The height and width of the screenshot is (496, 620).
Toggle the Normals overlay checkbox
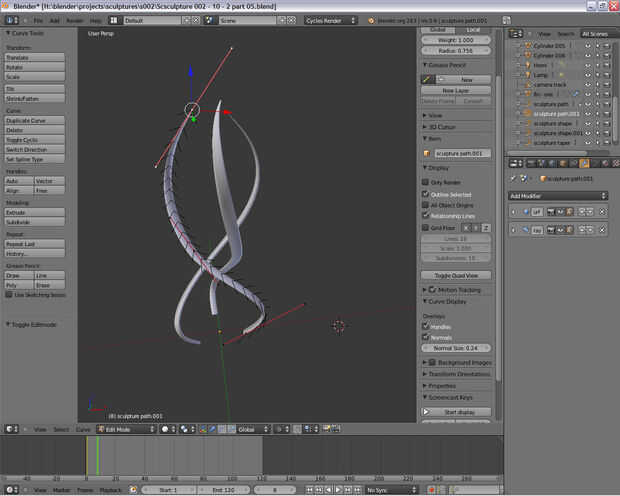pos(426,337)
